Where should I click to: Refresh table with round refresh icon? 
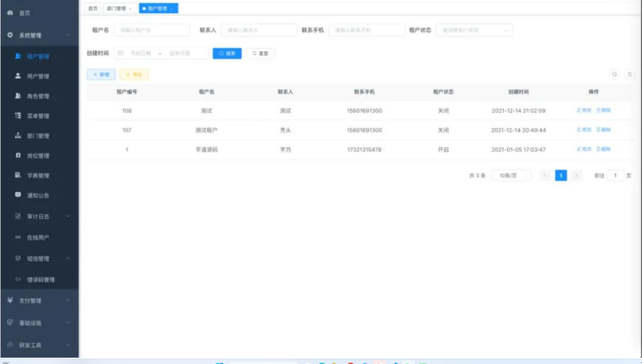630,75
